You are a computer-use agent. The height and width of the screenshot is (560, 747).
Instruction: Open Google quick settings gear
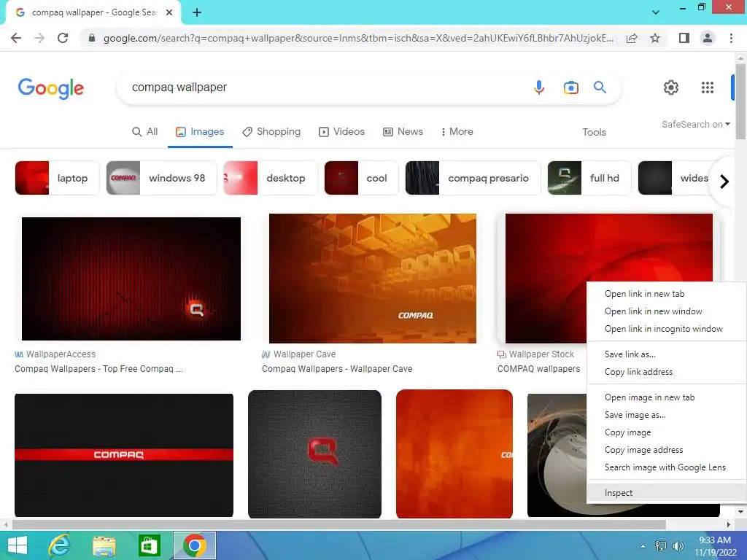point(671,87)
